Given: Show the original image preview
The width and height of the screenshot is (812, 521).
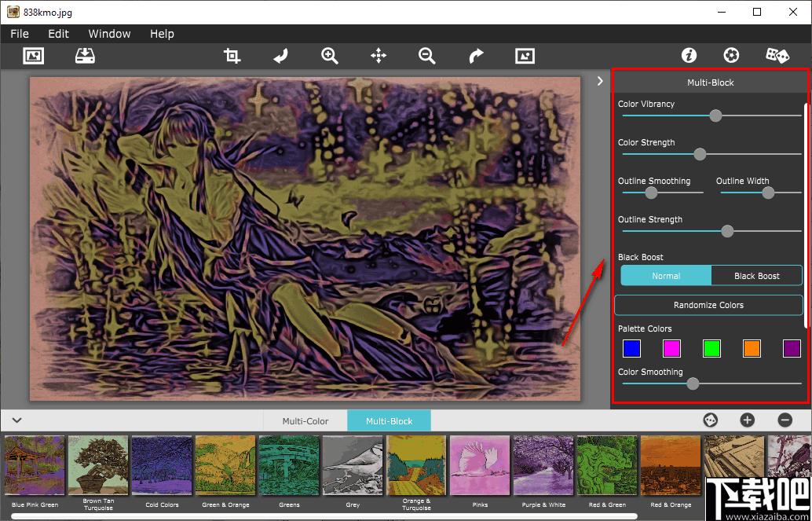Looking at the screenshot, I should pyautogui.click(x=525, y=56).
